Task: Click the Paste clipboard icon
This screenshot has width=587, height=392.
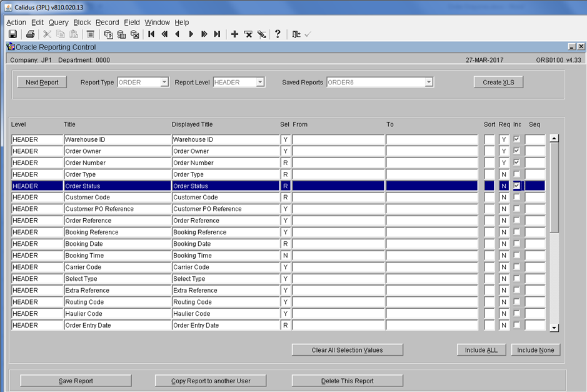Action: click(x=74, y=34)
